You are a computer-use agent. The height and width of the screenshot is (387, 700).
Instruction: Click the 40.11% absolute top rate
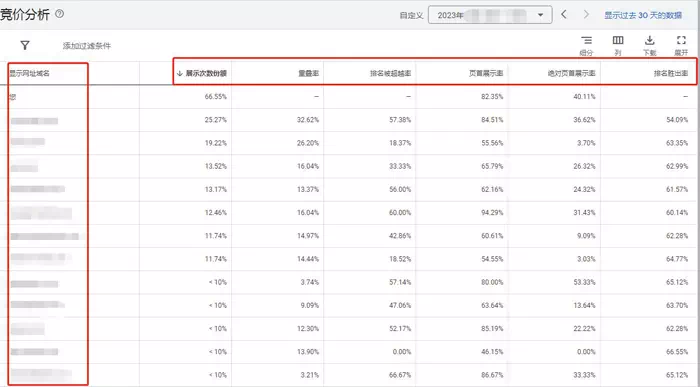click(584, 96)
